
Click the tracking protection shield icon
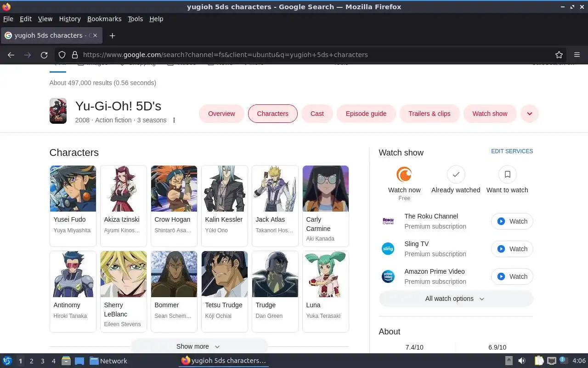62,55
